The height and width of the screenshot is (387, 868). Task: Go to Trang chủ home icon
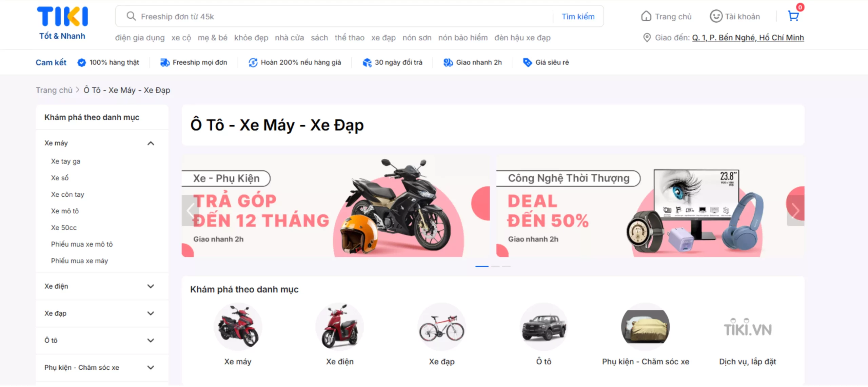click(x=646, y=16)
